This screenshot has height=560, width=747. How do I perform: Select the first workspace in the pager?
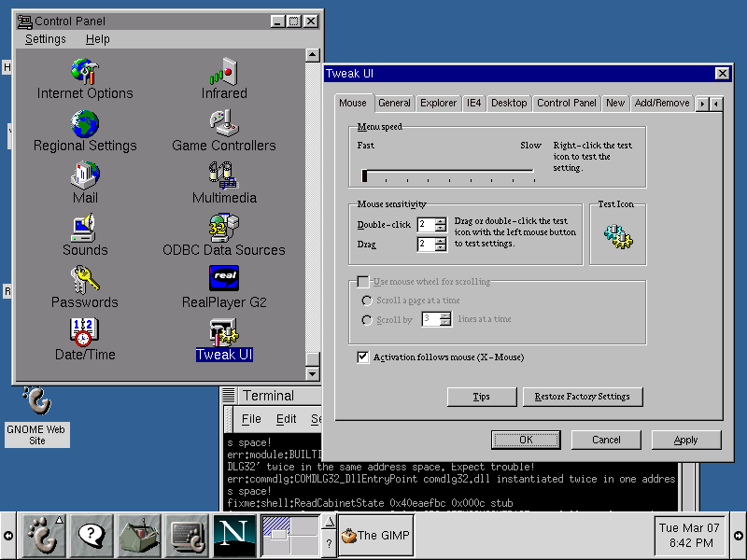(x=276, y=526)
